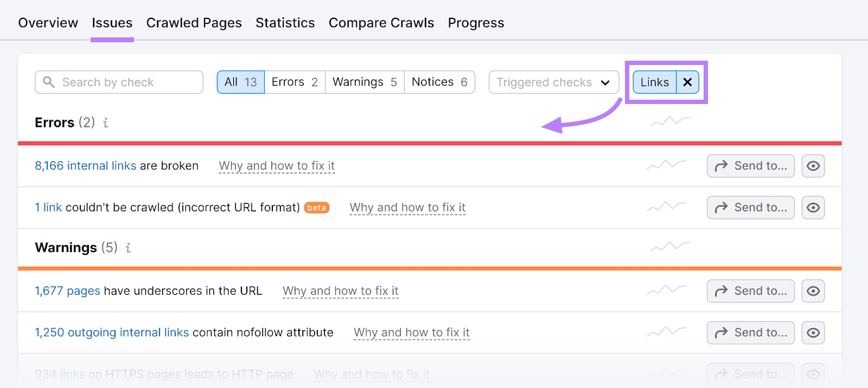The height and width of the screenshot is (388, 868).
Task: Switch to the Overview tab
Action: [x=48, y=23]
